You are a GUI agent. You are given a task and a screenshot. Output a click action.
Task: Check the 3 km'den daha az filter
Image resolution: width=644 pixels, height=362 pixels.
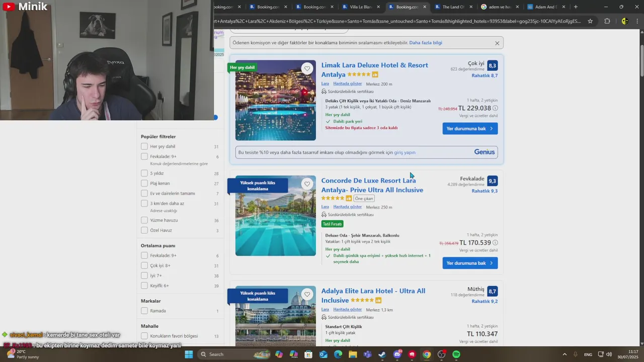point(144,203)
